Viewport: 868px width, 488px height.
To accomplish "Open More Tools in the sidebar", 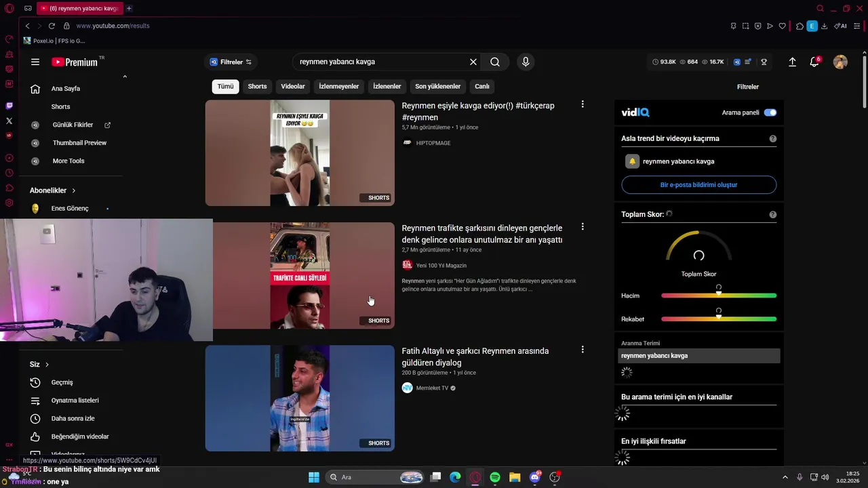I will click(68, 161).
